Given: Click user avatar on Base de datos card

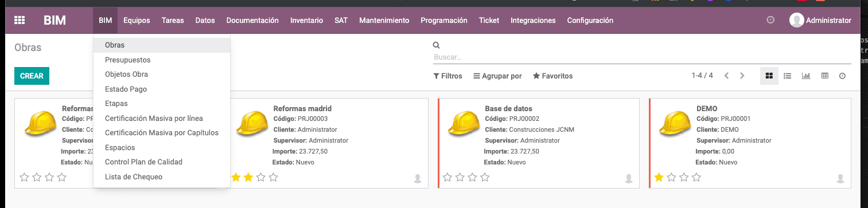Looking at the screenshot, I should point(629,178).
